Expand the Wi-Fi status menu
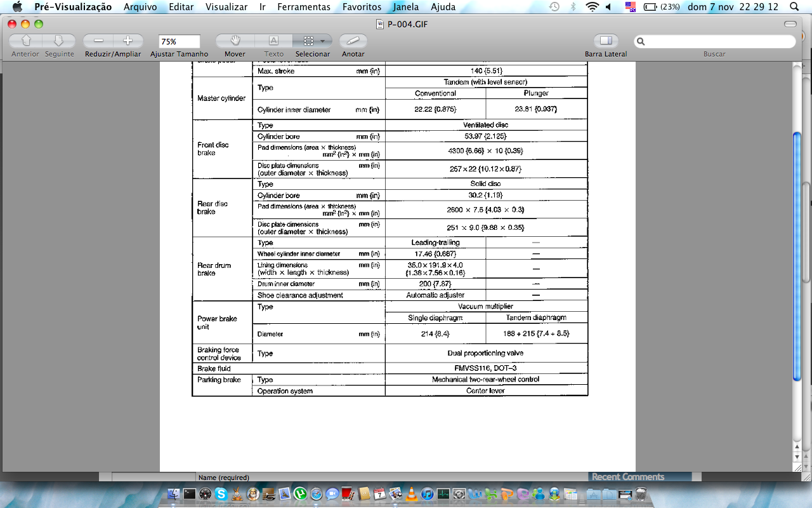This screenshot has height=508, width=812. 592,7
